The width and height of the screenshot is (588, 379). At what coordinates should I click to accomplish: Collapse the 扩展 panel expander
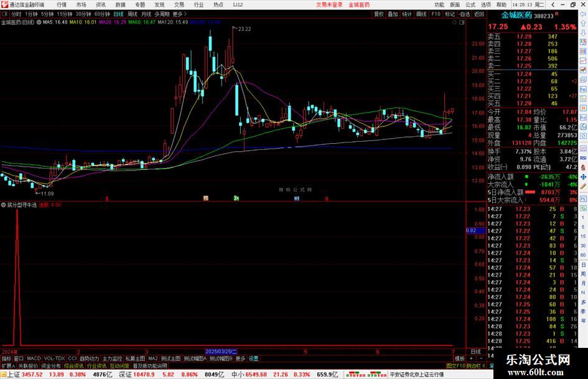pyautogui.click(x=8, y=366)
